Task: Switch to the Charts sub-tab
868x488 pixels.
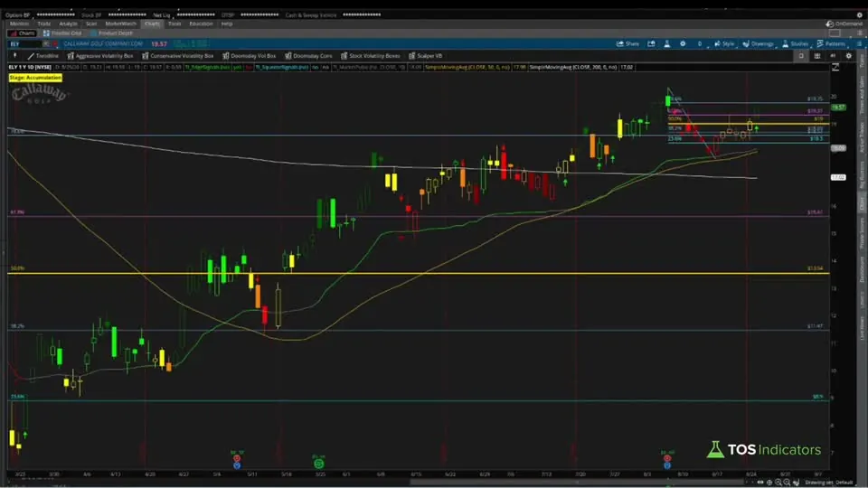Action: coord(23,33)
